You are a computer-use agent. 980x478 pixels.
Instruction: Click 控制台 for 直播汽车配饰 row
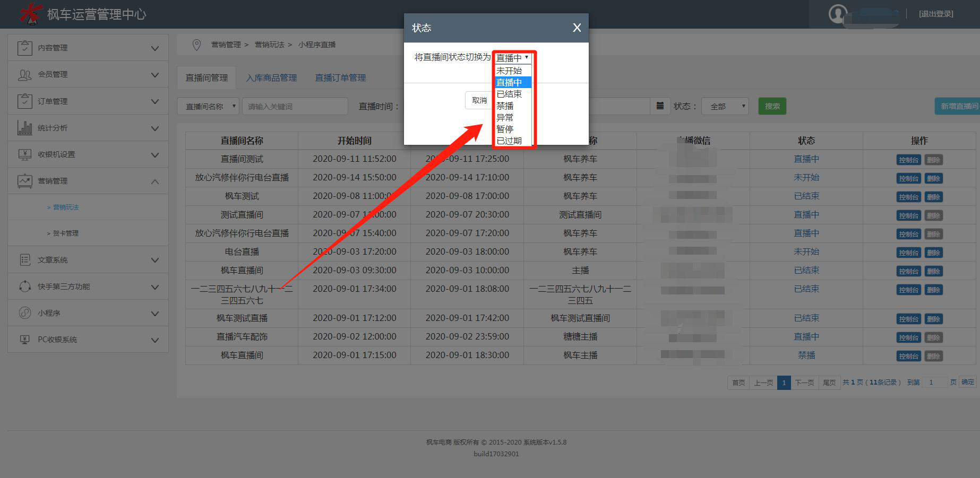(908, 337)
